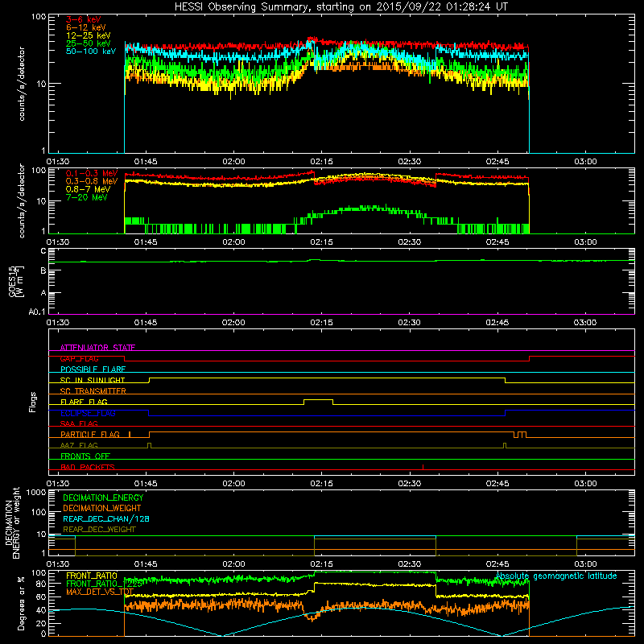The image size is (644, 644).
Task: Click the 03:00 tick label under flags panel
Action: pos(585,484)
